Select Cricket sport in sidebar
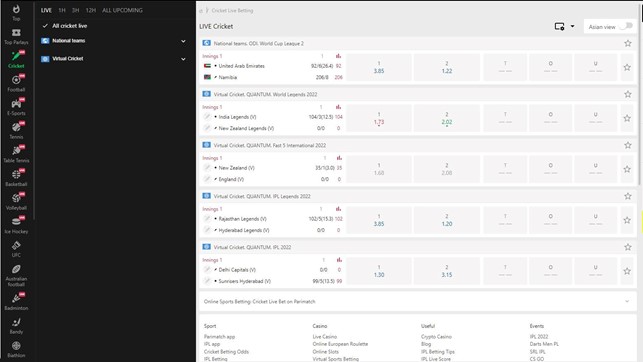Viewport: 643px width, 362px height. (16, 60)
